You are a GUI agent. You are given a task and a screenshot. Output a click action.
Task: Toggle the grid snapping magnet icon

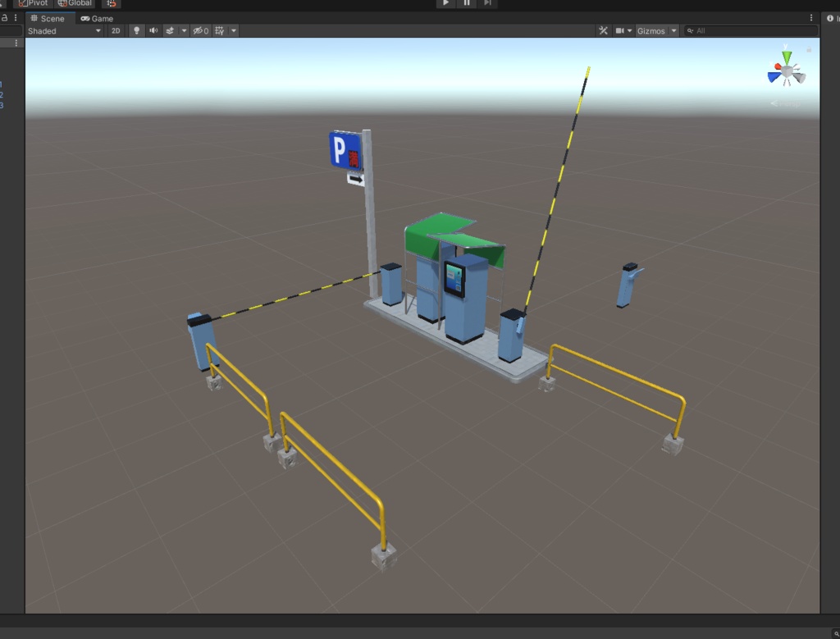tap(112, 3)
